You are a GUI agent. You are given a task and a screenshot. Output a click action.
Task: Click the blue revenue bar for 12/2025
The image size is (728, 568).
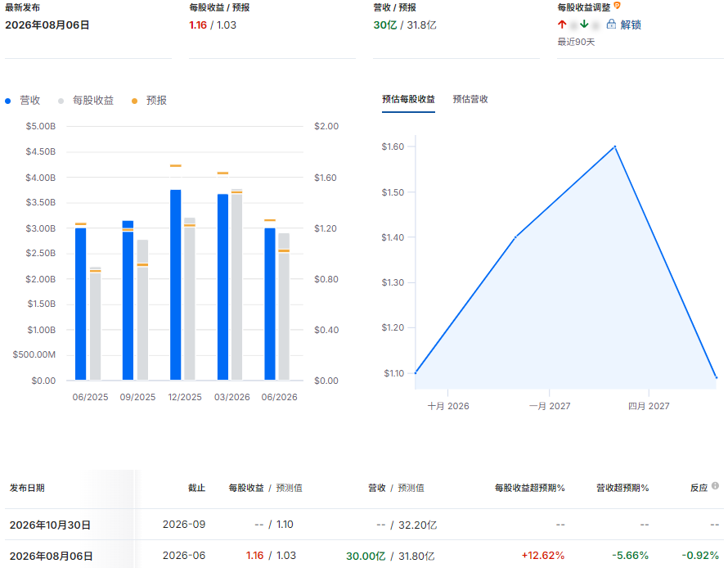pos(176,285)
